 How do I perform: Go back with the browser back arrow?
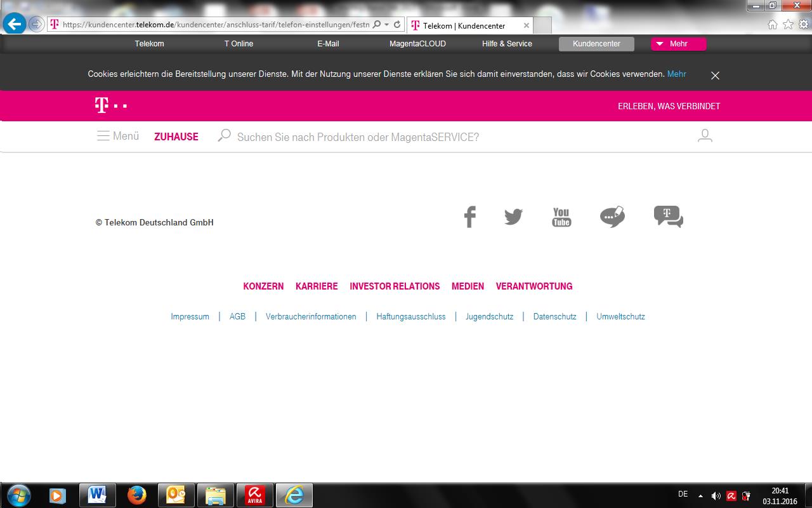(14, 25)
